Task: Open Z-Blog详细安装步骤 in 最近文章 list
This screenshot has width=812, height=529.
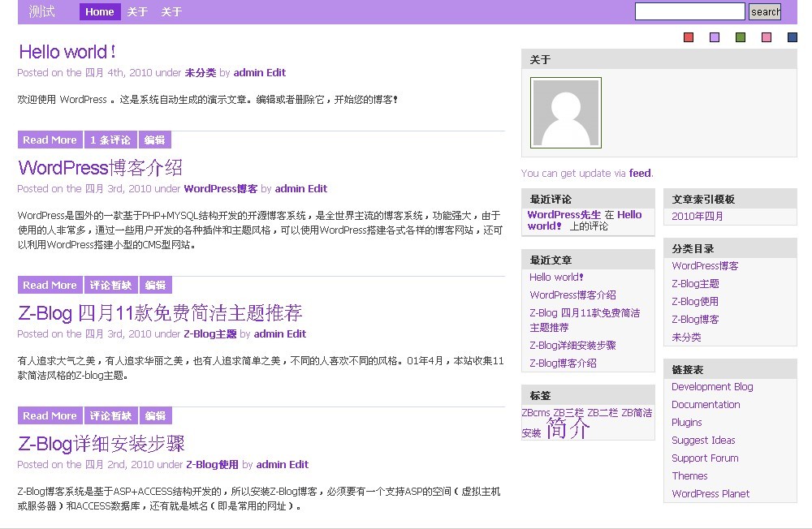Action: (572, 346)
